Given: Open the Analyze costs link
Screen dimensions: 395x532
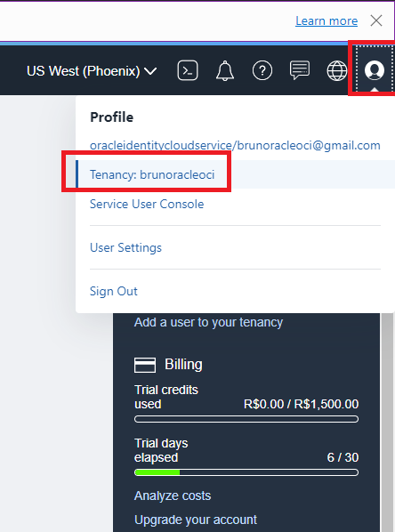Looking at the screenshot, I should point(173,496).
